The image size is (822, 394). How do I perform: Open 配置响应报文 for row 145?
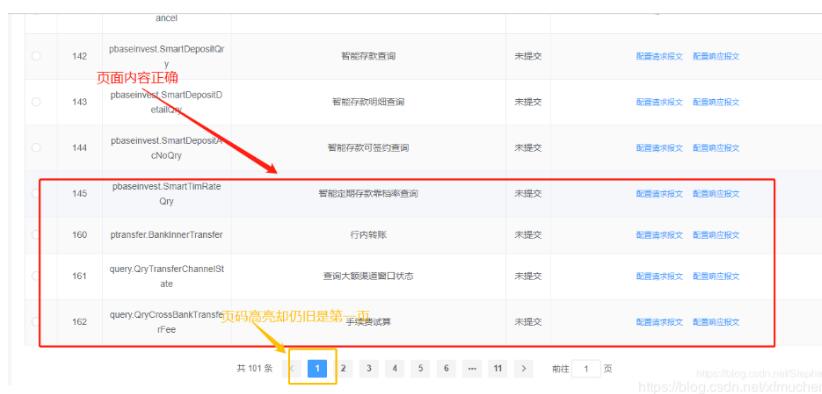[x=716, y=193]
